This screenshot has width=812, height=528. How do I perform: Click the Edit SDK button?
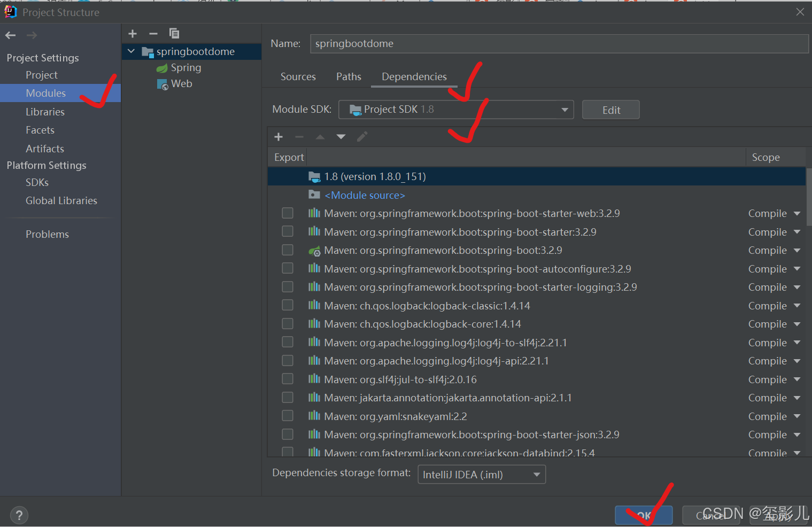pos(611,110)
